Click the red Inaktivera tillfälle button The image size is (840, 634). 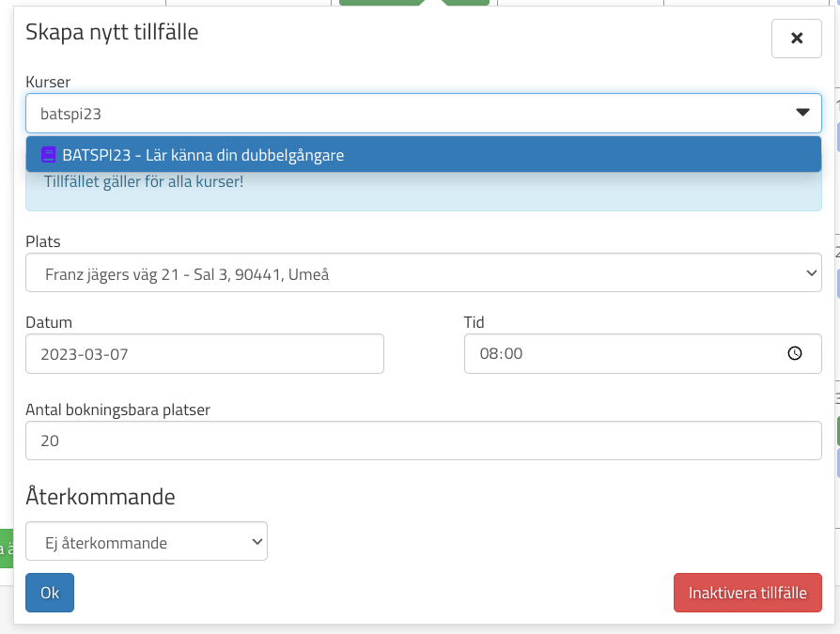coord(747,593)
